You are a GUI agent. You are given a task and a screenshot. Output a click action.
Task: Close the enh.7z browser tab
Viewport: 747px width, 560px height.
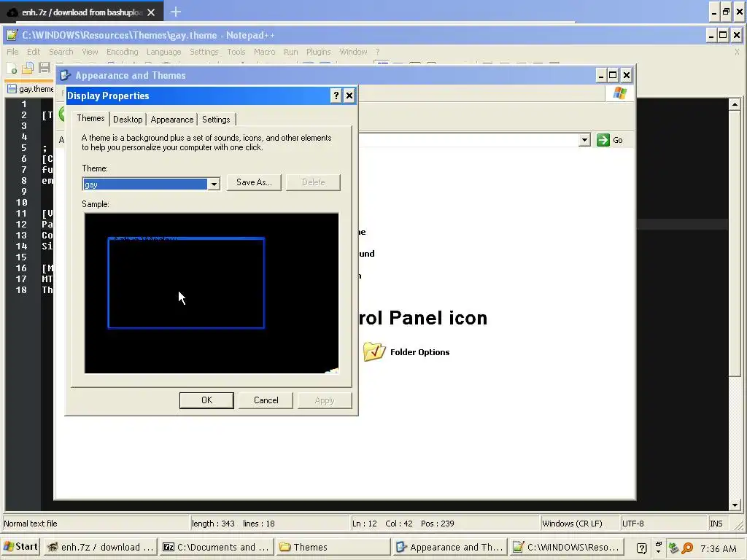click(x=151, y=12)
